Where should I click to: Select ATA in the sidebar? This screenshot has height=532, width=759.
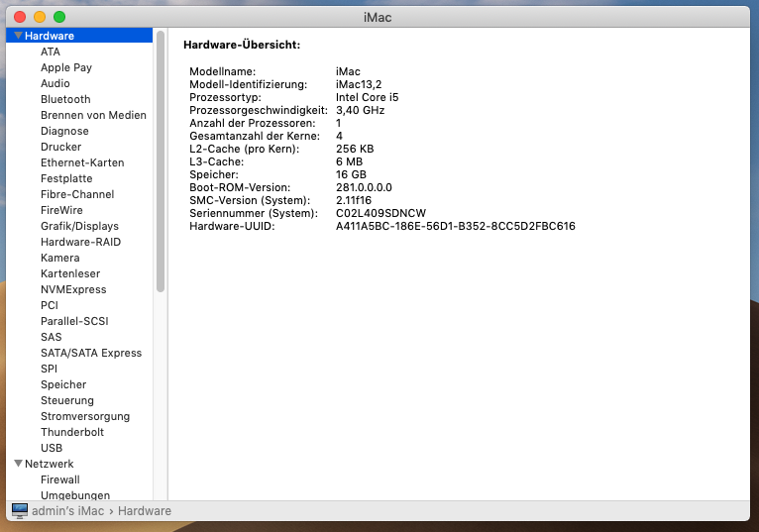[x=51, y=52]
